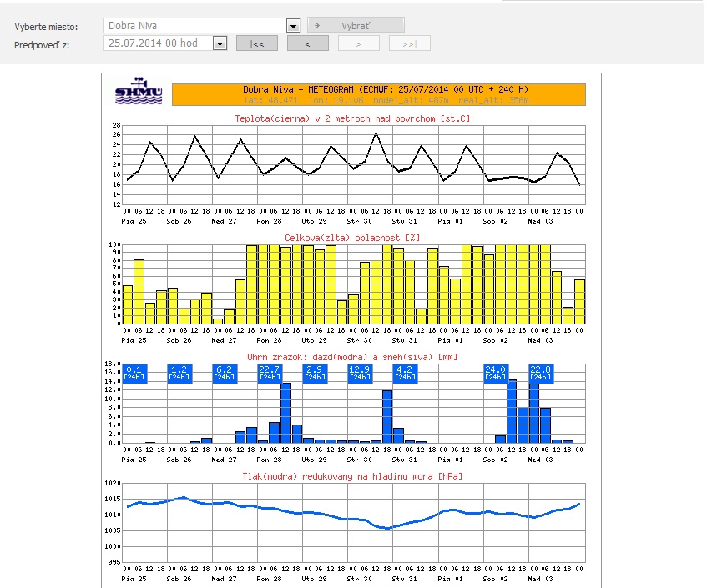Jump to first forecast with |<< button
This screenshot has height=588, width=712.
(257, 43)
